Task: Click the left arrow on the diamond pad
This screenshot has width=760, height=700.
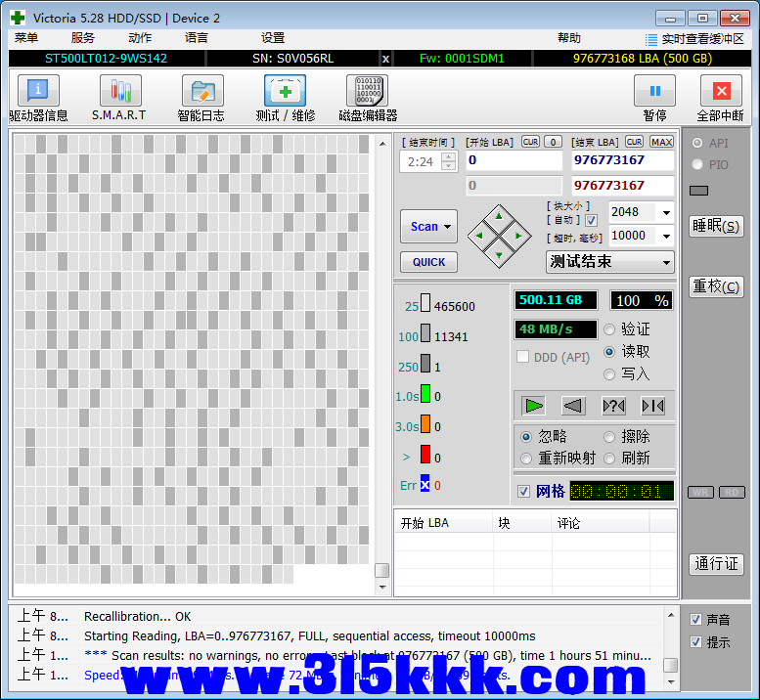Action: [x=479, y=236]
